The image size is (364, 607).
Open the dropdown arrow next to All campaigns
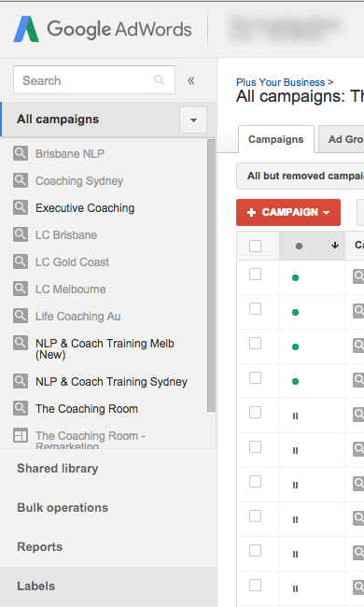coord(193,120)
